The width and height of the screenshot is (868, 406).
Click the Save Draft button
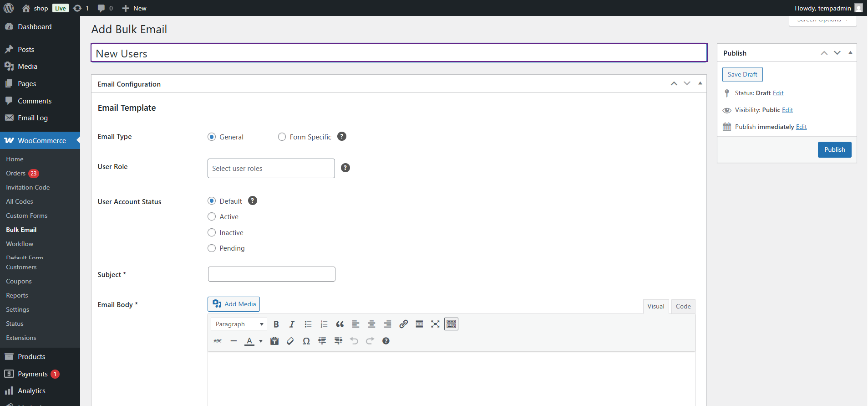tap(742, 75)
